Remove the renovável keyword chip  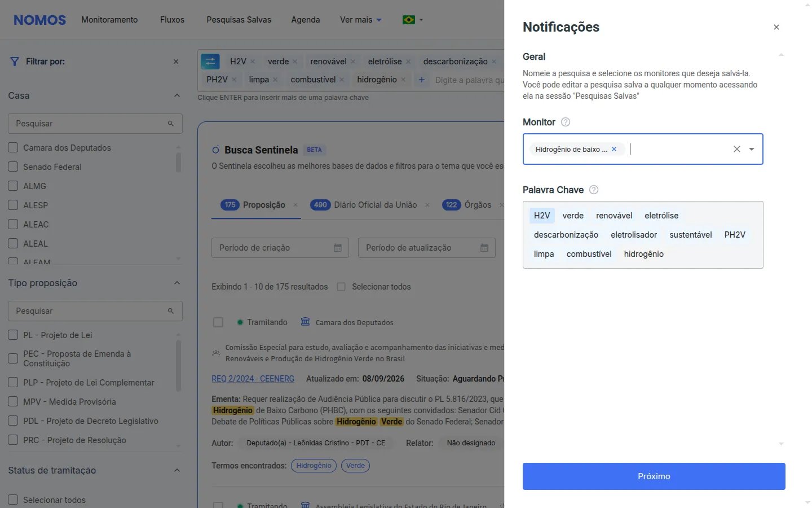[x=353, y=62]
